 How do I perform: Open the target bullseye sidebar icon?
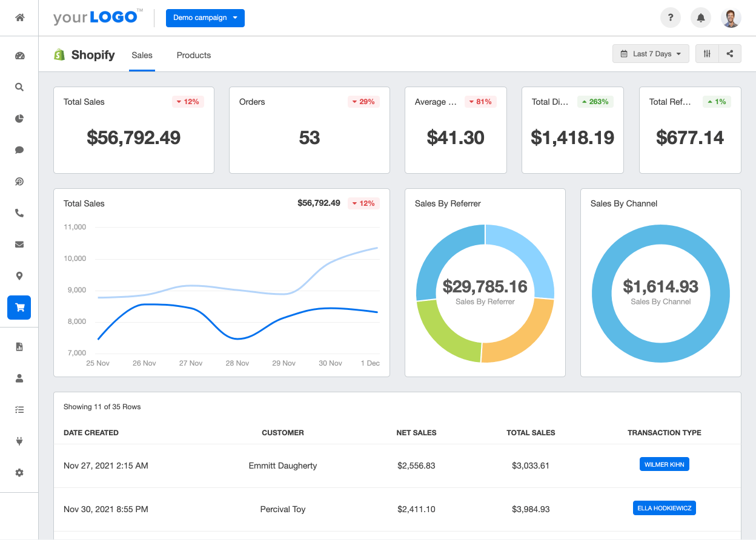coord(19,182)
